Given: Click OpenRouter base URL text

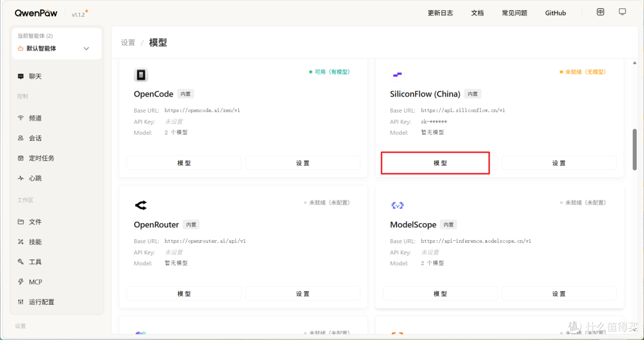Looking at the screenshot, I should coord(205,241).
